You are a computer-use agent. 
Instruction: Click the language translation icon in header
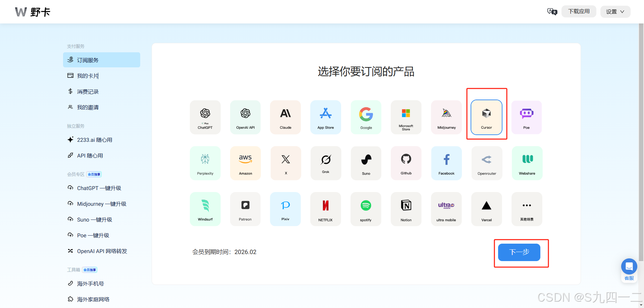552,12
